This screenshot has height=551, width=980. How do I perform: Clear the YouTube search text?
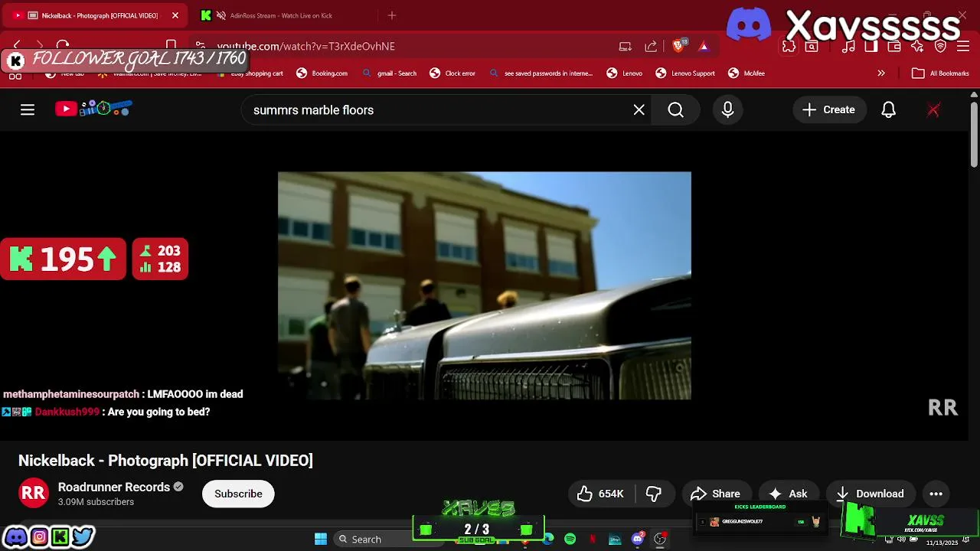(x=639, y=109)
